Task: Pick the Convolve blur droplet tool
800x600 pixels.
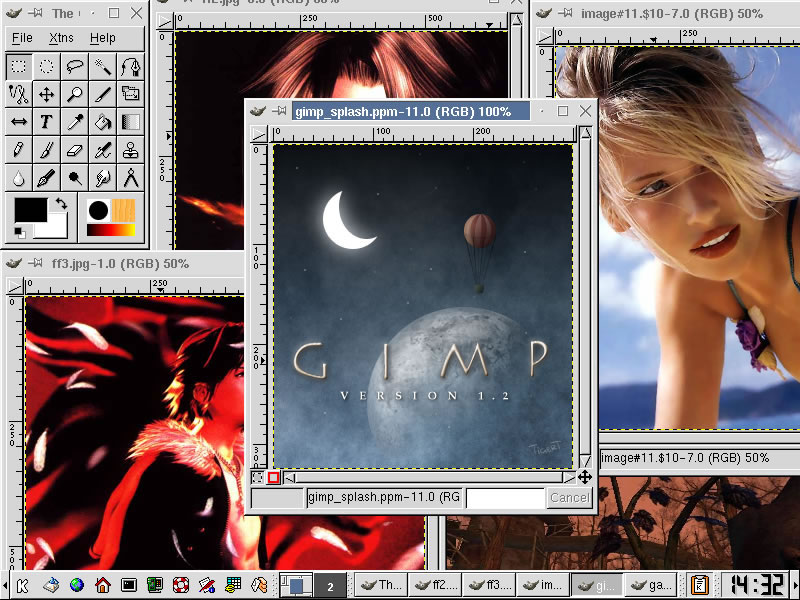Action: 19,178
